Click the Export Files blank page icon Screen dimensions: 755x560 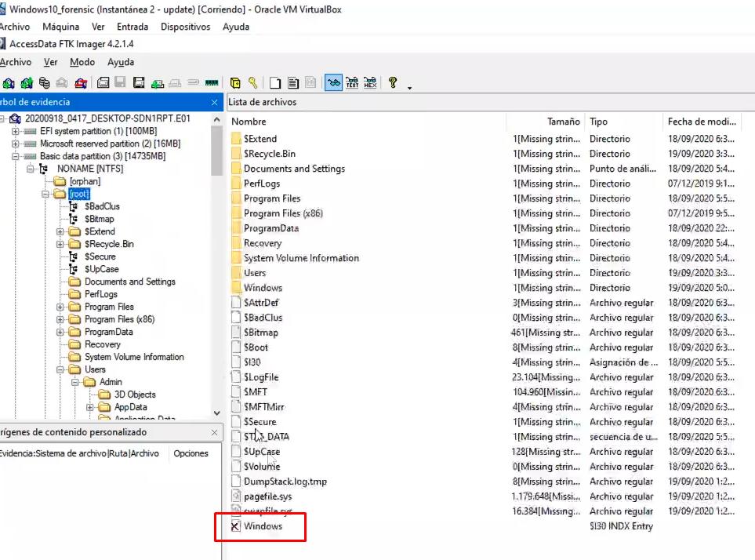(x=275, y=83)
